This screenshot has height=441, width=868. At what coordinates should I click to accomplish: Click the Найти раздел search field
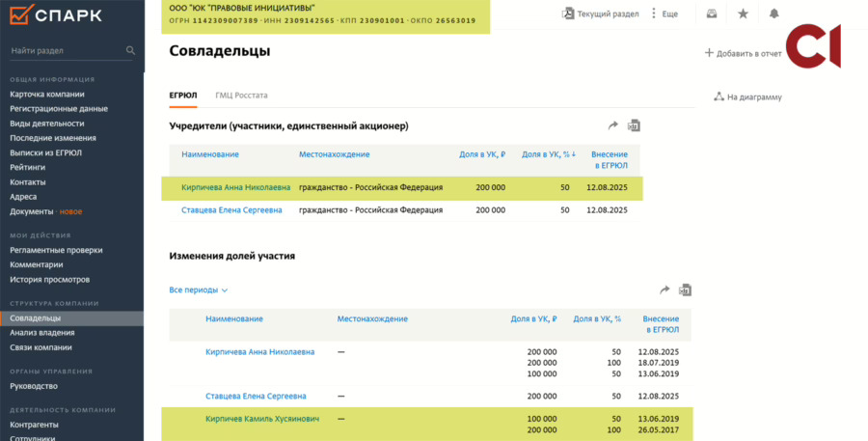click(x=67, y=50)
